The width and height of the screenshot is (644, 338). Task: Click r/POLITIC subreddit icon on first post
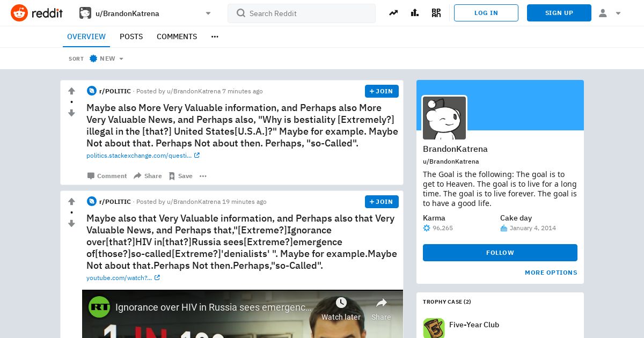(x=92, y=91)
